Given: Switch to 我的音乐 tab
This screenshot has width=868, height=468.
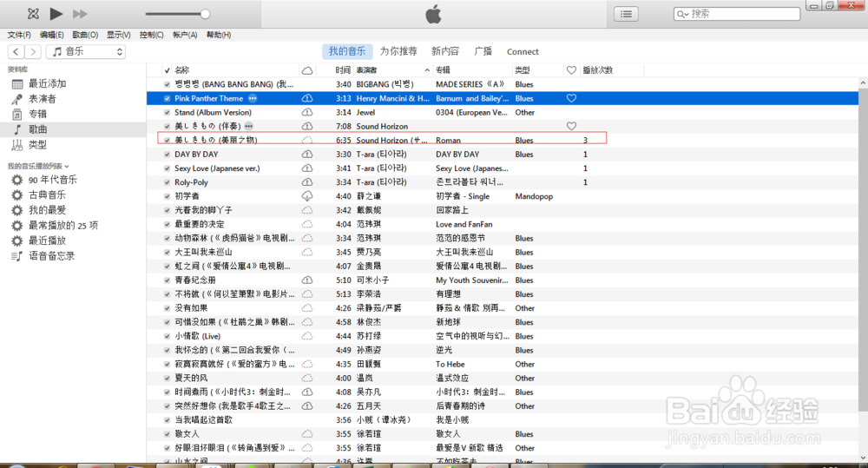Looking at the screenshot, I should (x=347, y=51).
